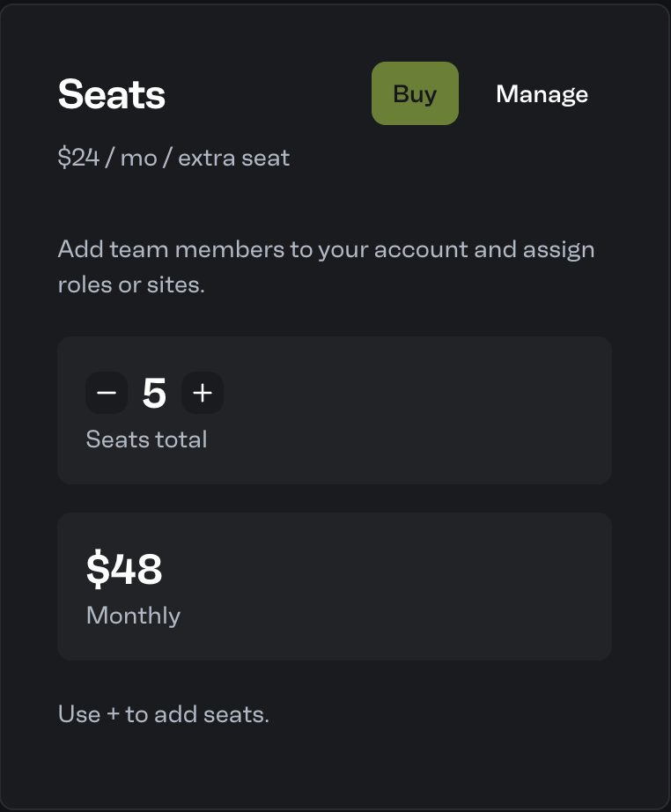Switch to the Buy tab
This screenshot has width=671, height=812.
(x=415, y=93)
